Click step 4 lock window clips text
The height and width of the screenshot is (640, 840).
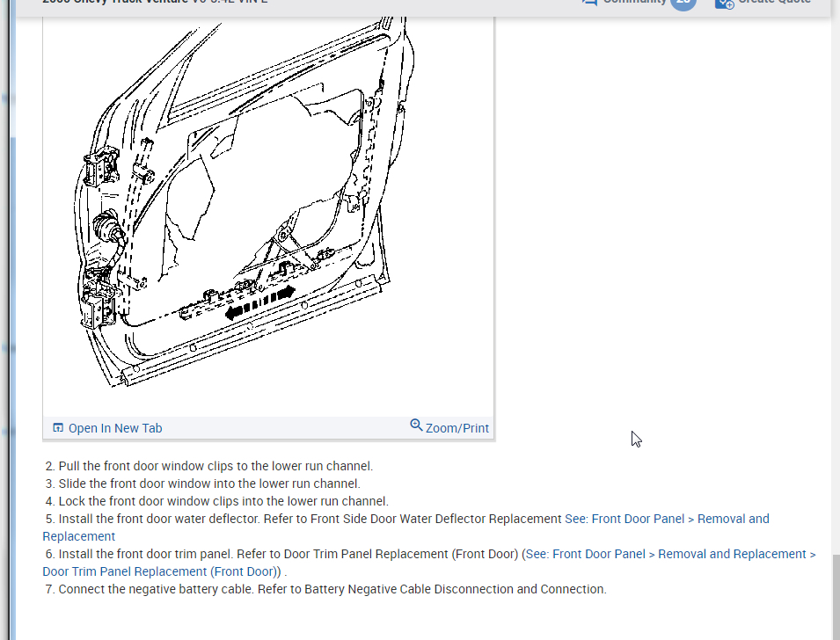click(x=223, y=501)
